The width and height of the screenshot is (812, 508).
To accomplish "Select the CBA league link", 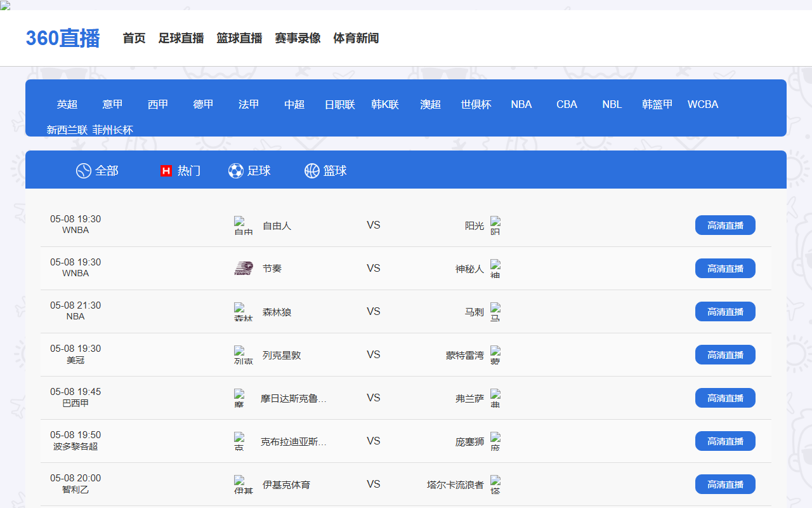I will pyautogui.click(x=567, y=105).
